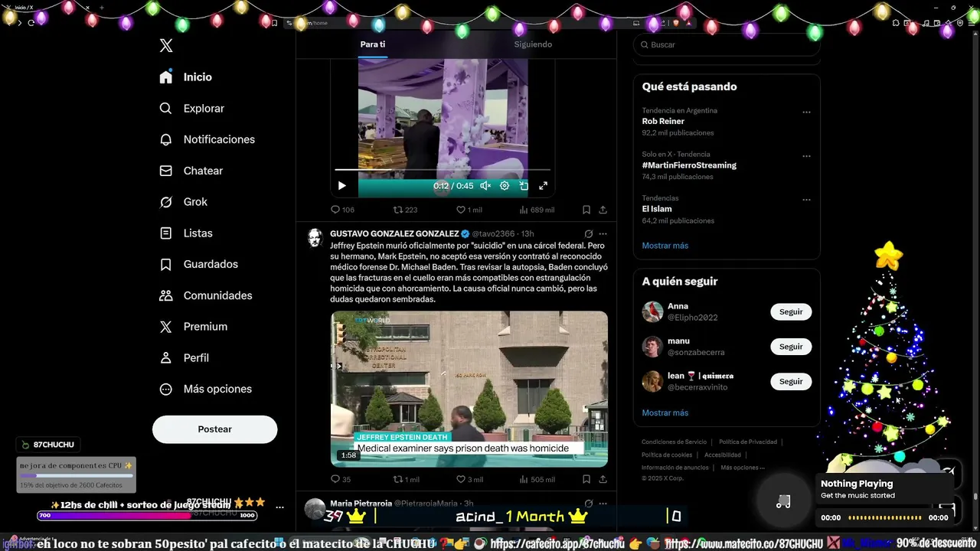Open Chatear messages
The image size is (980, 551).
[191, 171]
